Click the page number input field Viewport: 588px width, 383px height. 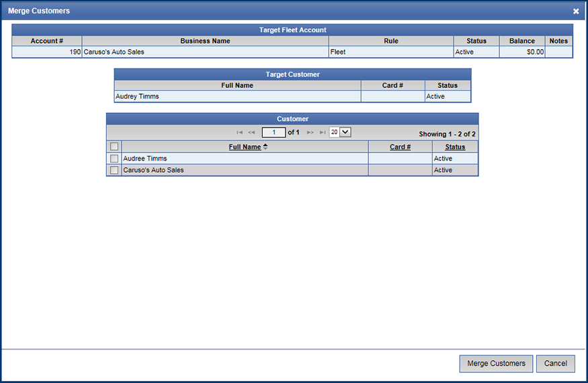pos(274,132)
